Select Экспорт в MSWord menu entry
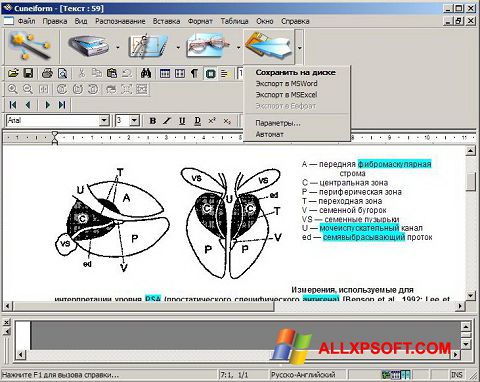The height and width of the screenshot is (382, 480). coord(286,84)
